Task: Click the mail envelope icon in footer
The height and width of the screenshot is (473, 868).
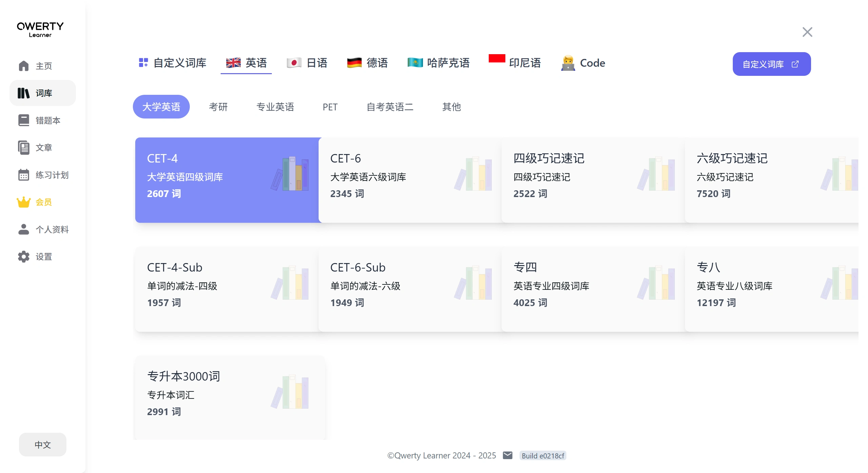Action: point(507,455)
